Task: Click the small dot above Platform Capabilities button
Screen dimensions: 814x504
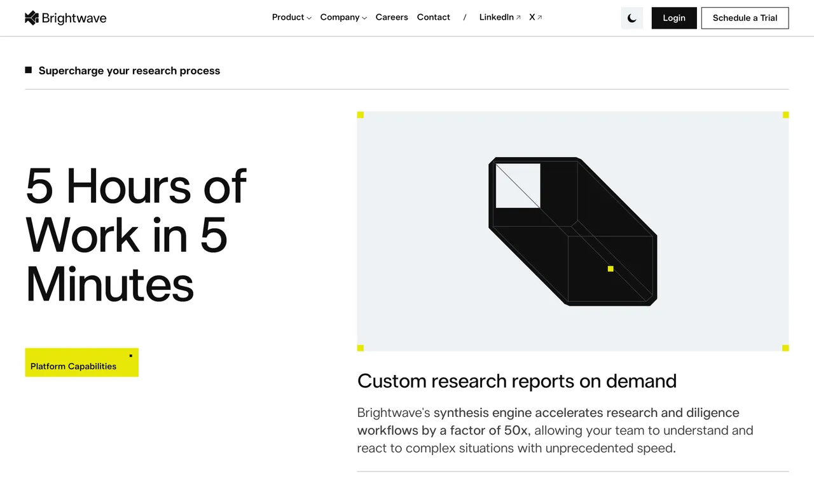Action: (130, 355)
